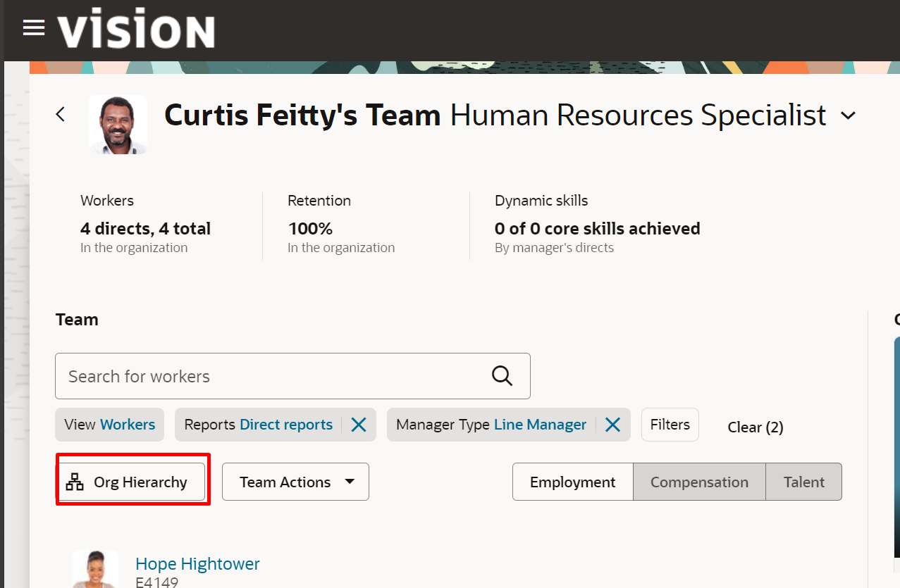The image size is (900, 588).
Task: Open the Manager Type filter value
Action: click(540, 425)
